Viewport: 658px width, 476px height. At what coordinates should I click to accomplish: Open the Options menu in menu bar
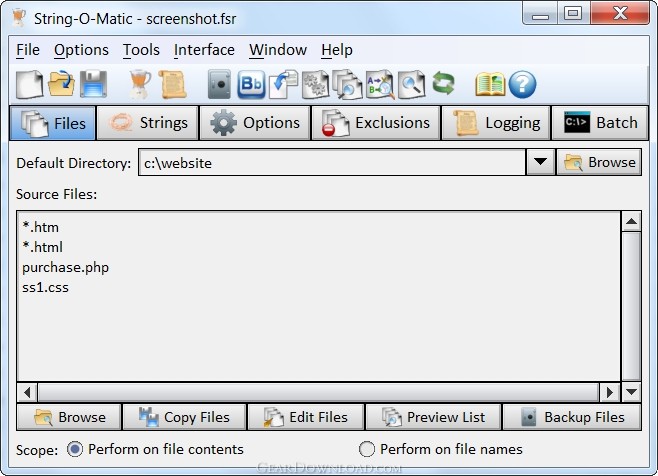pyautogui.click(x=81, y=50)
